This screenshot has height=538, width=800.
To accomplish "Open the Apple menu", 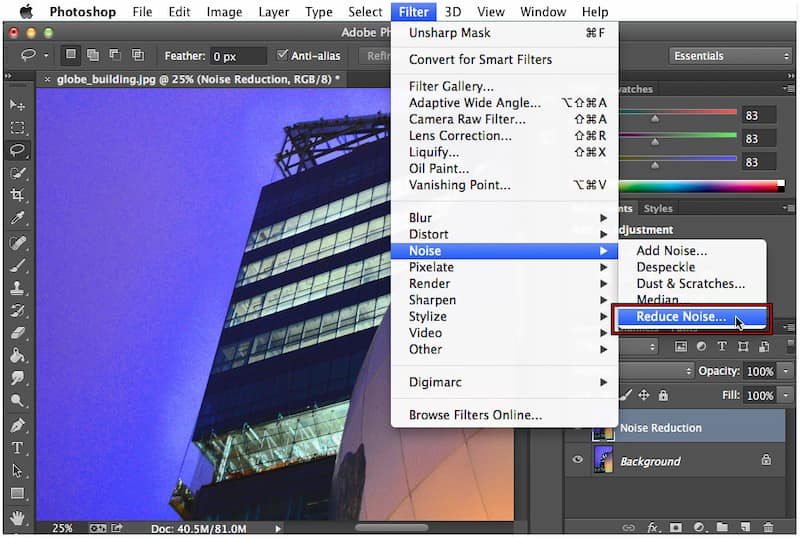I will tap(26, 11).
